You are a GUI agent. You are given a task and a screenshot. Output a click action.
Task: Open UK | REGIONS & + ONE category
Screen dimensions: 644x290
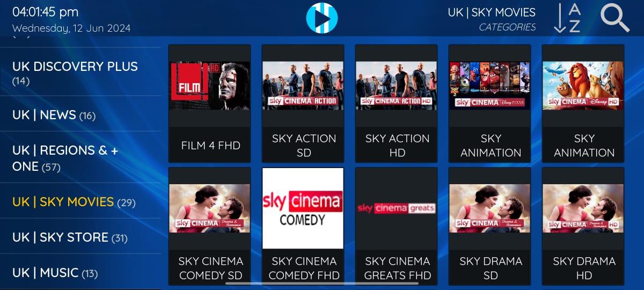pyautogui.click(x=80, y=158)
